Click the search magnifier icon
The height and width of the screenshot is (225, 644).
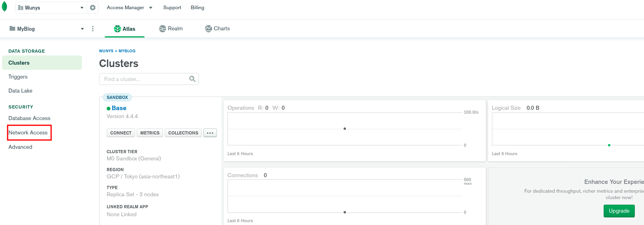tap(192, 79)
